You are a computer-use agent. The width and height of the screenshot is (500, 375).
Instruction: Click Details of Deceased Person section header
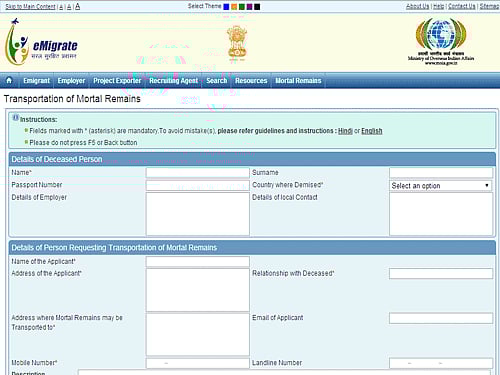click(x=252, y=159)
